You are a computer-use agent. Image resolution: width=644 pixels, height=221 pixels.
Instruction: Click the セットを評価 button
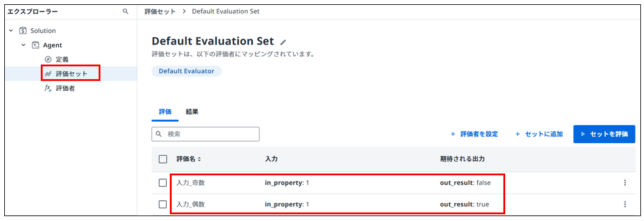click(604, 134)
